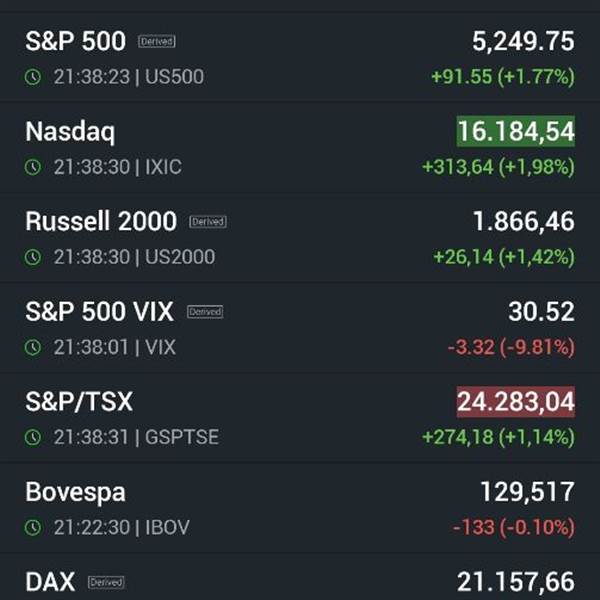600x600 pixels.
Task: Click the clock icon in Russell 2000 row
Action: 33,257
